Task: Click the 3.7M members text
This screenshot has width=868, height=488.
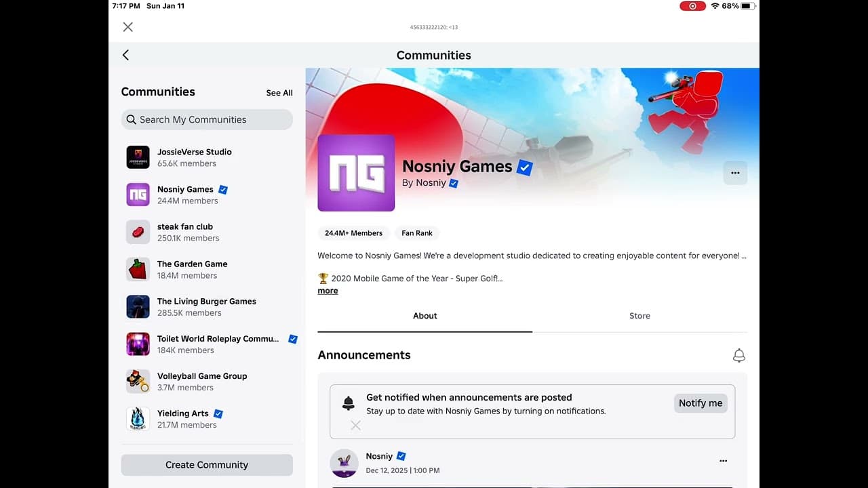Action: (186, 388)
